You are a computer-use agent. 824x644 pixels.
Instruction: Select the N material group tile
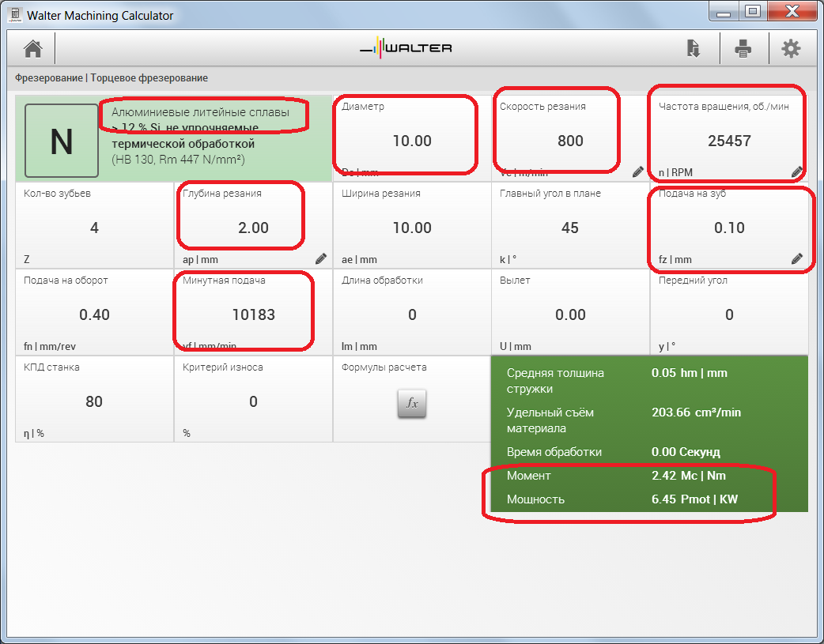pos(62,141)
